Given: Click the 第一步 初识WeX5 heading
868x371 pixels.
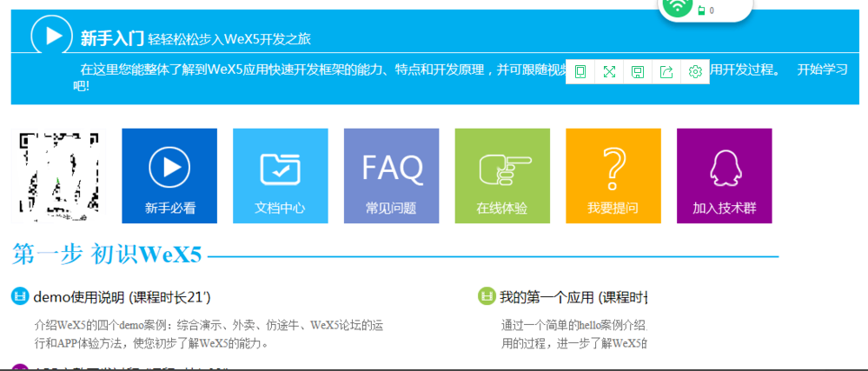Looking at the screenshot, I should [108, 255].
